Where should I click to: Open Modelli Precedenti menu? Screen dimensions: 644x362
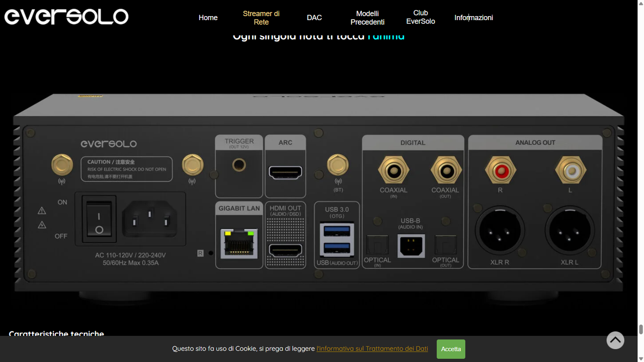[x=367, y=18]
